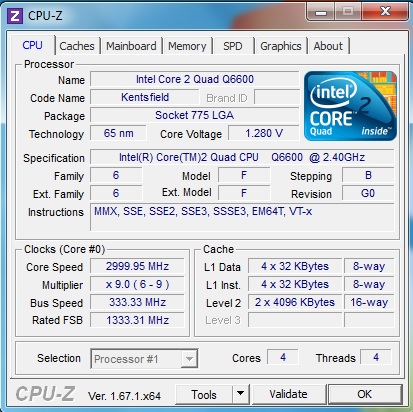413x412 pixels.
Task: Click the Code Name value Kentsfield
Action: point(145,97)
